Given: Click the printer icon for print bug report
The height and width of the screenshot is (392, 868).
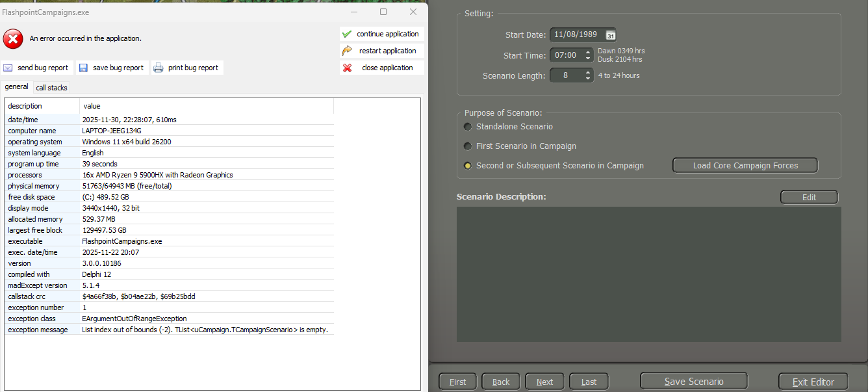Looking at the screenshot, I should 159,68.
